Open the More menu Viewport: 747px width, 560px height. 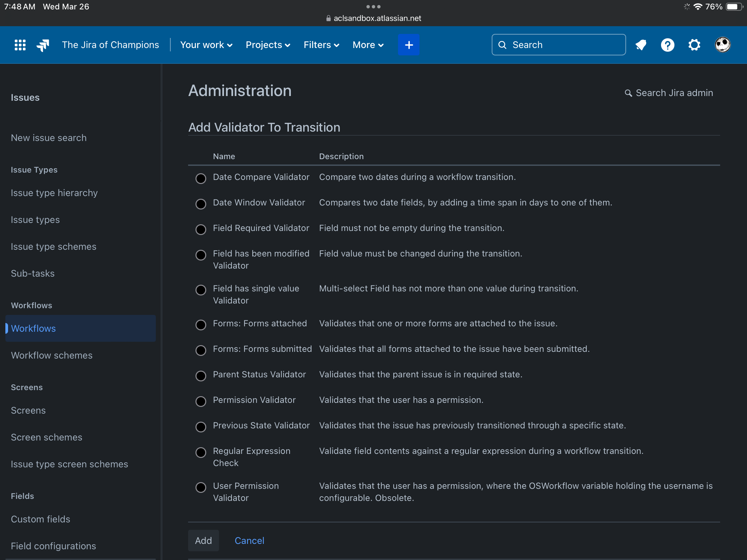pos(368,45)
